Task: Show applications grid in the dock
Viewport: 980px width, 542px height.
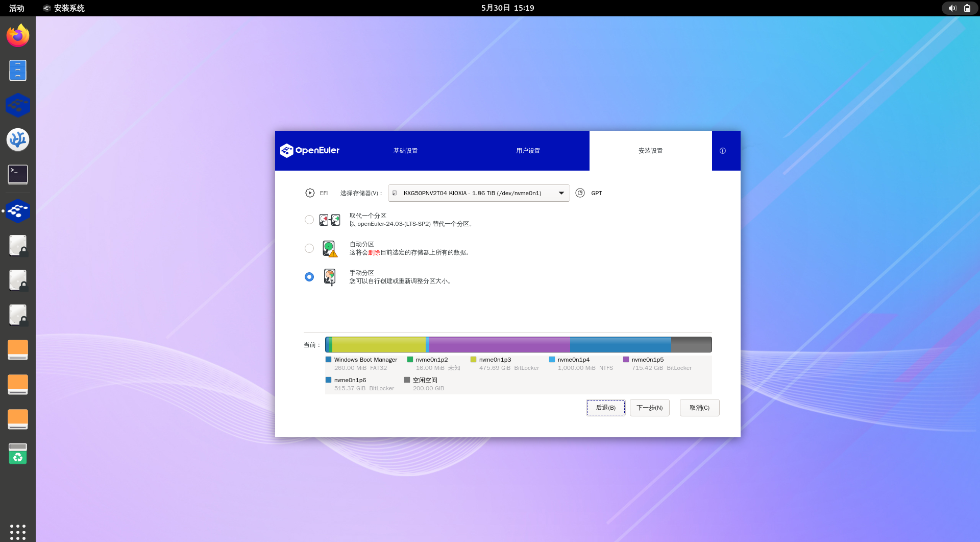Action: [x=18, y=532]
